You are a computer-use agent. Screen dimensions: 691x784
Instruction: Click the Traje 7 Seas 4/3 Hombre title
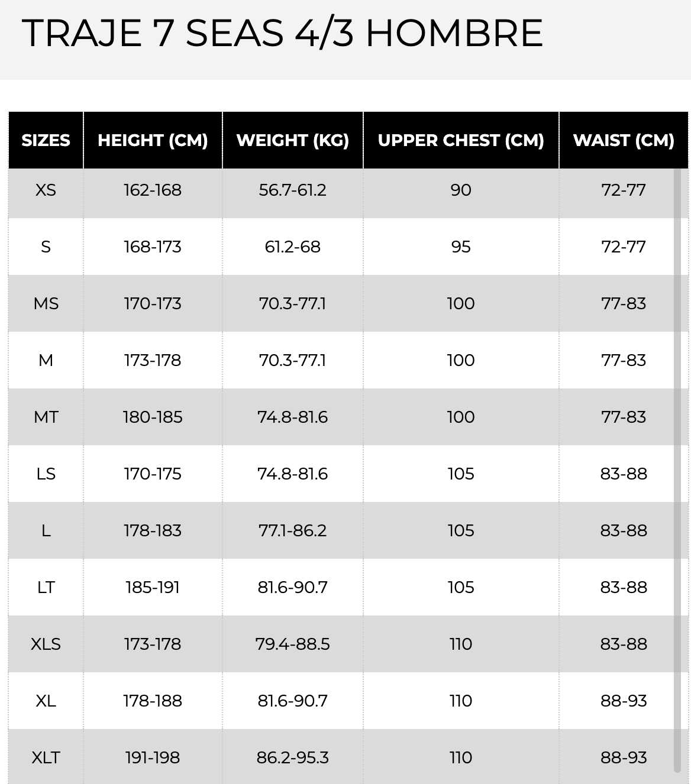(x=282, y=33)
